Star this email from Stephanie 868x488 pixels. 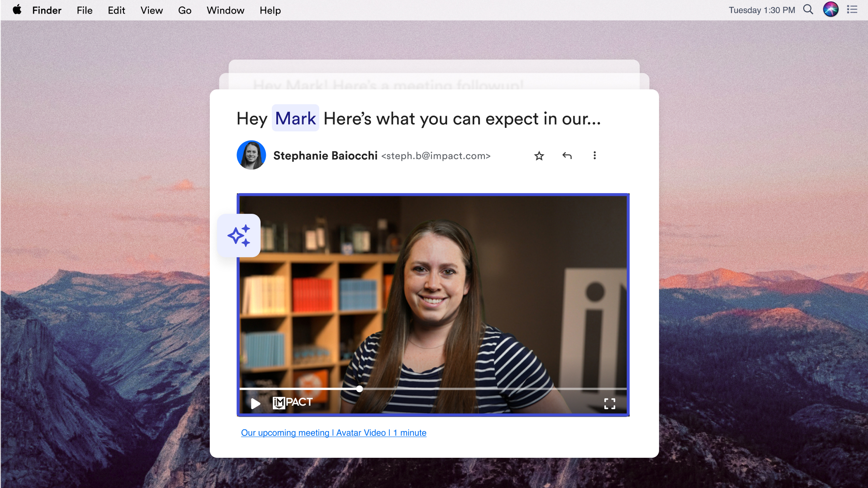[539, 156]
